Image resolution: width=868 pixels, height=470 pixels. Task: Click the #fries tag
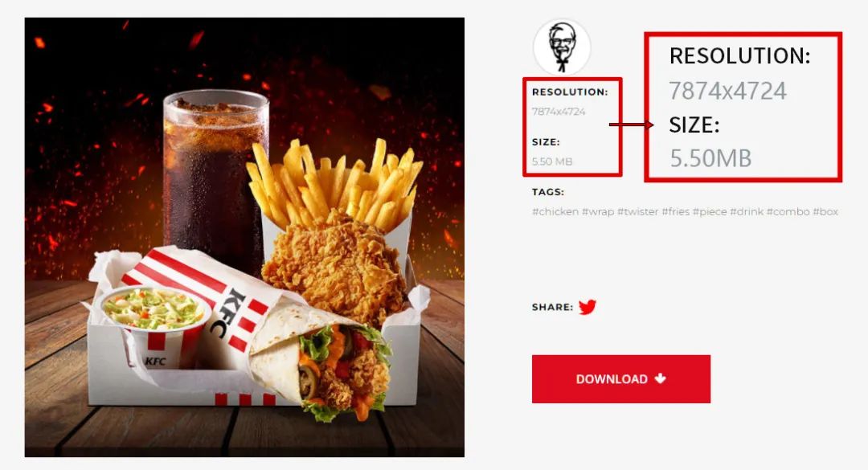pyautogui.click(x=675, y=211)
